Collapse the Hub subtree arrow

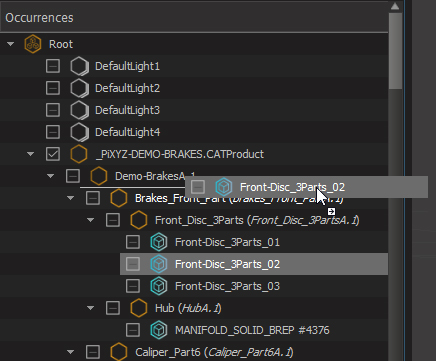pyautogui.click(x=90, y=308)
